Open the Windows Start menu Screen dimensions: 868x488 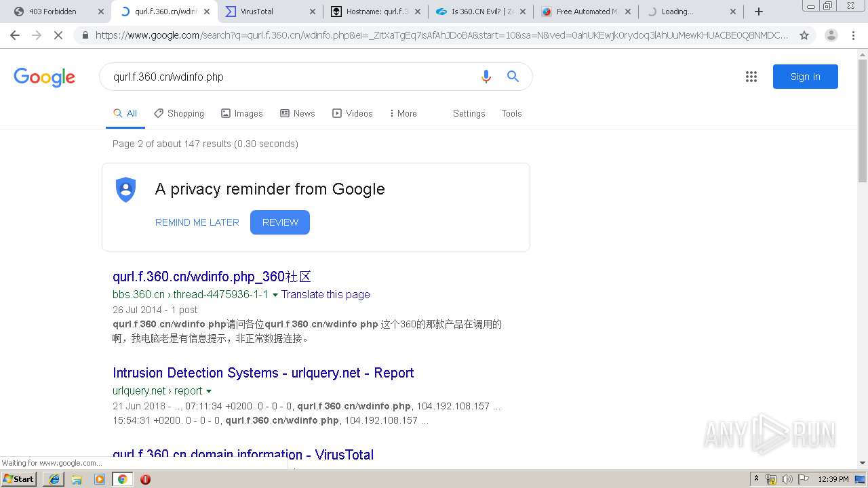[x=18, y=479]
